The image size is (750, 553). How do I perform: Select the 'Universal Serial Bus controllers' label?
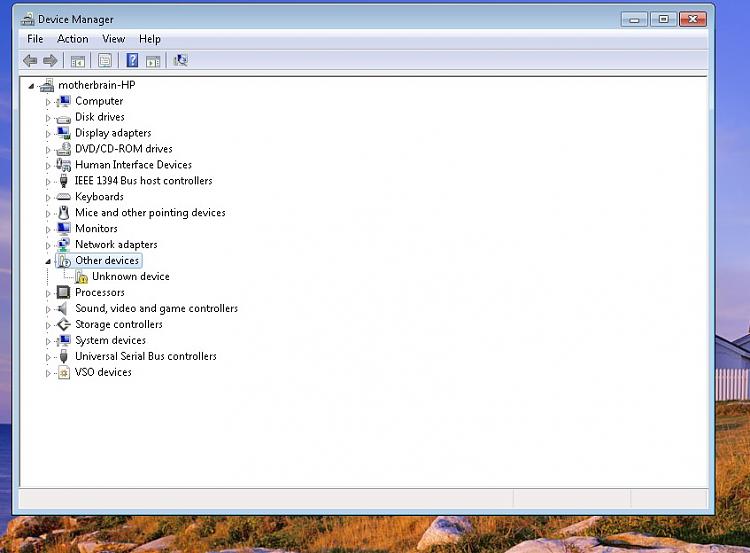click(146, 356)
